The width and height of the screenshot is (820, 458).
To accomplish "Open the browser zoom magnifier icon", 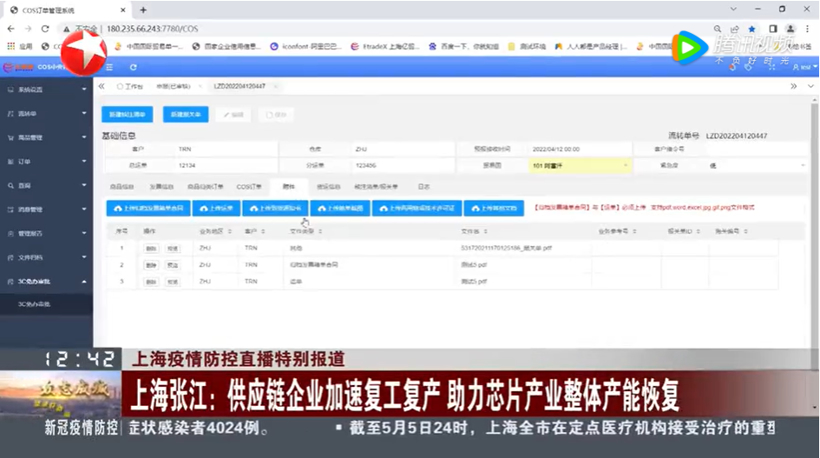I will point(718,29).
